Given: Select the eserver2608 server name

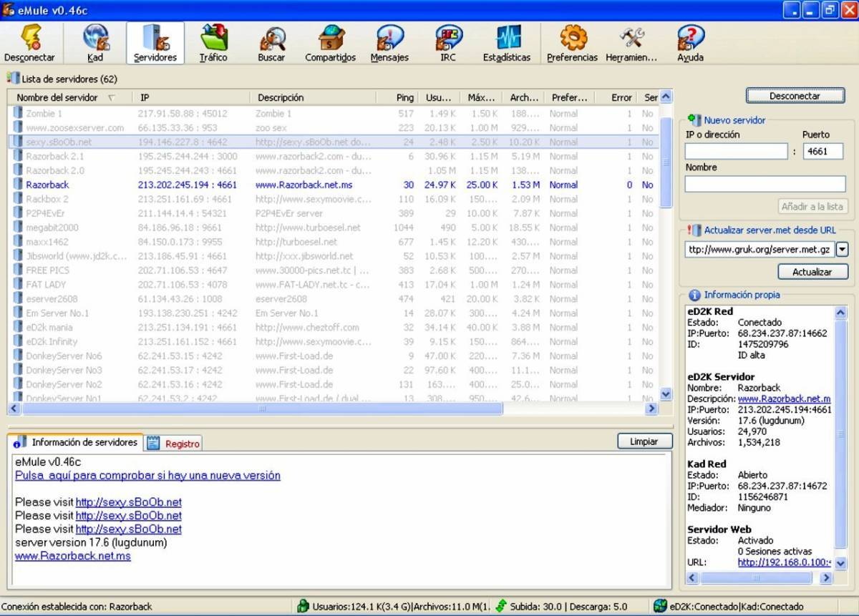Looking at the screenshot, I should coord(52,298).
